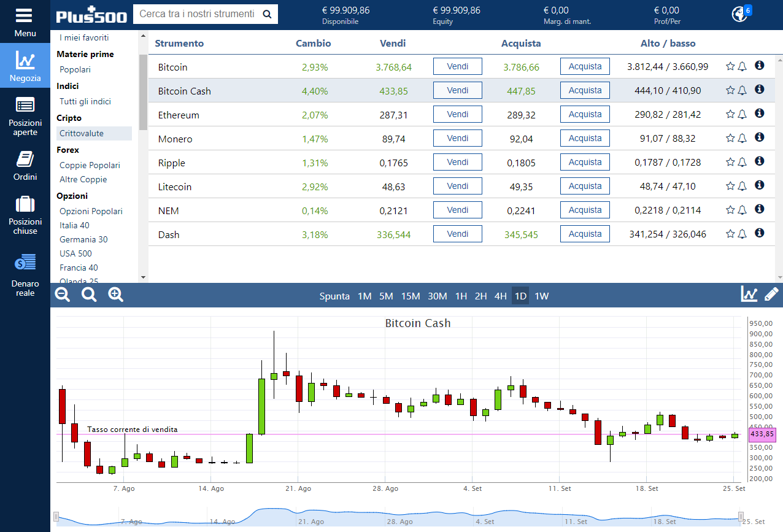Image resolution: width=783 pixels, height=532 pixels.
Task: Click Acquista button for Monero
Action: pyautogui.click(x=585, y=138)
